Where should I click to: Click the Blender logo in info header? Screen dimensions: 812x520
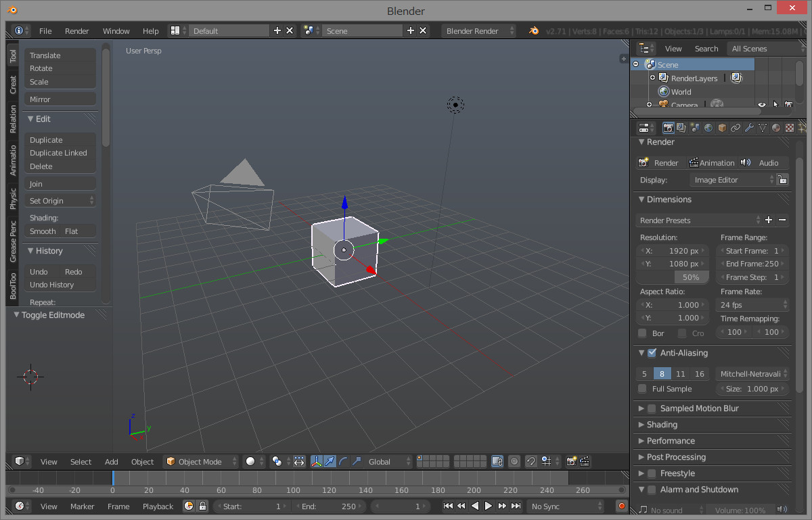click(x=535, y=31)
